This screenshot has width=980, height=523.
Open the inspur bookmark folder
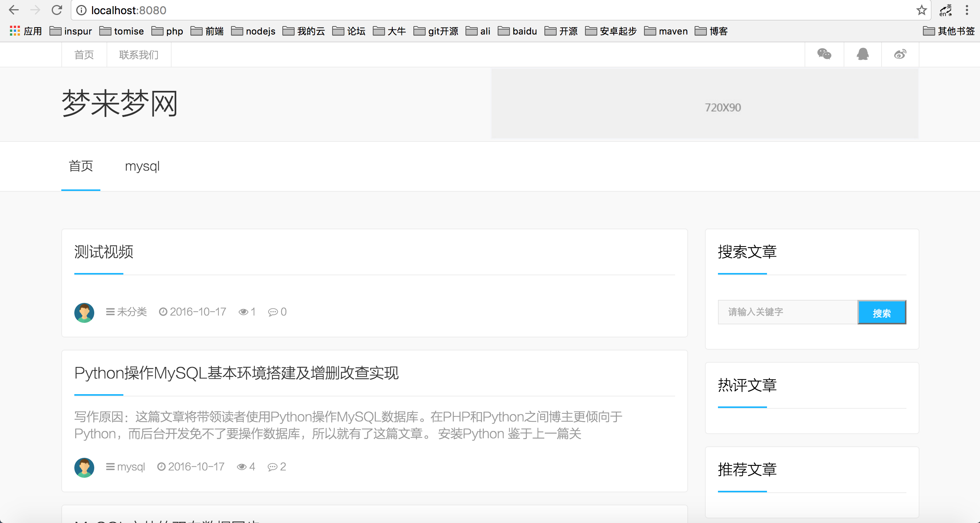(x=71, y=31)
